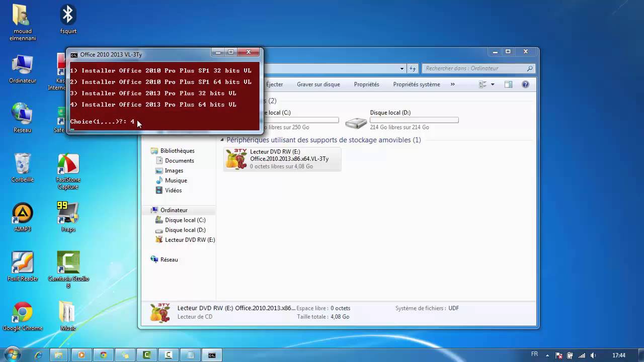
Task: Open the Music folder on desktop
Action: (68, 316)
